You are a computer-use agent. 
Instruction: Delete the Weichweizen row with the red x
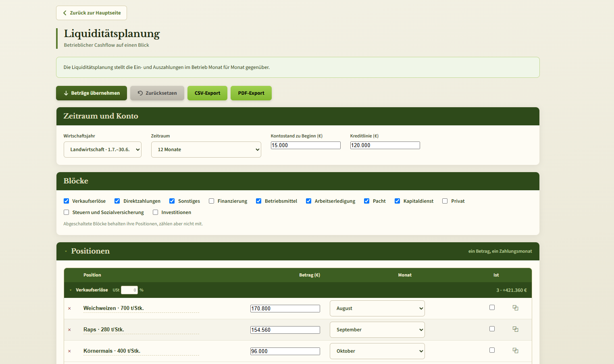tap(69, 308)
